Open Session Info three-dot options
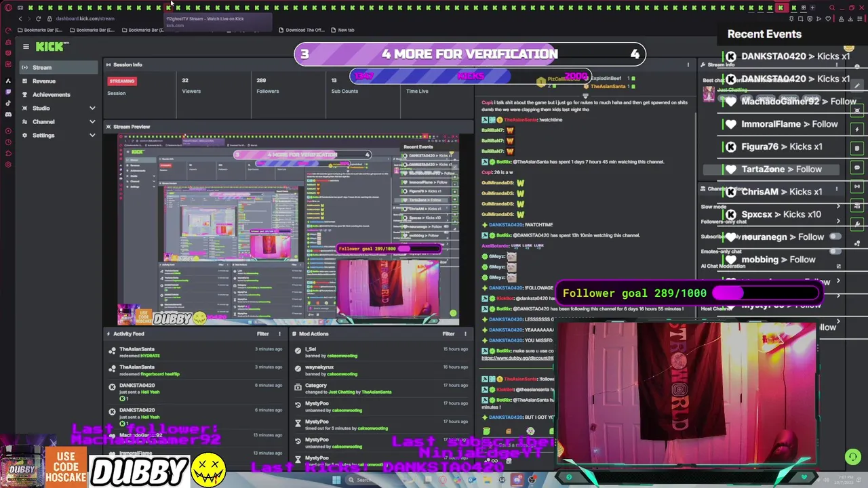This screenshot has height=488, width=868. (x=688, y=65)
